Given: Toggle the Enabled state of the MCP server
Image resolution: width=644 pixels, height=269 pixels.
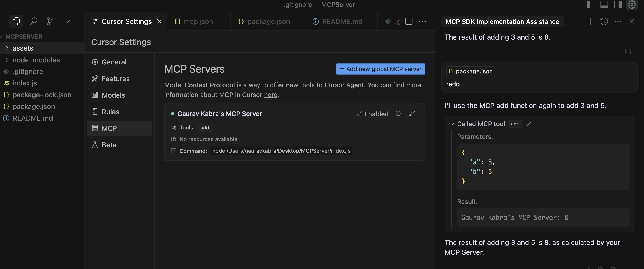Looking at the screenshot, I should [372, 114].
